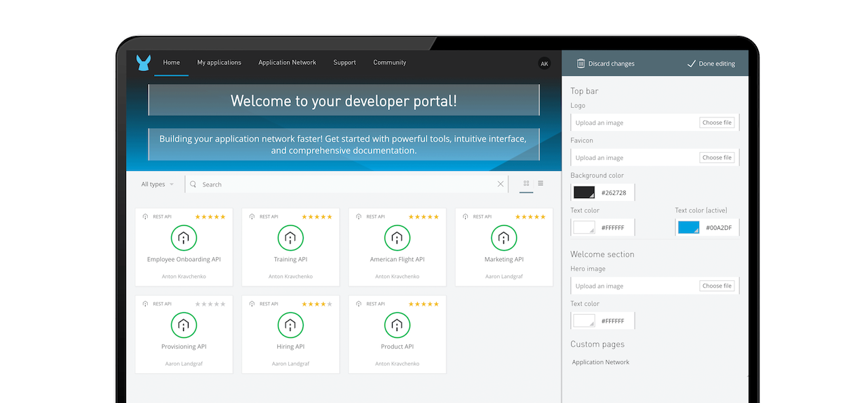Screen dimensions: 868x403
Task: Choose a file for the Favicon upload
Action: click(x=717, y=157)
